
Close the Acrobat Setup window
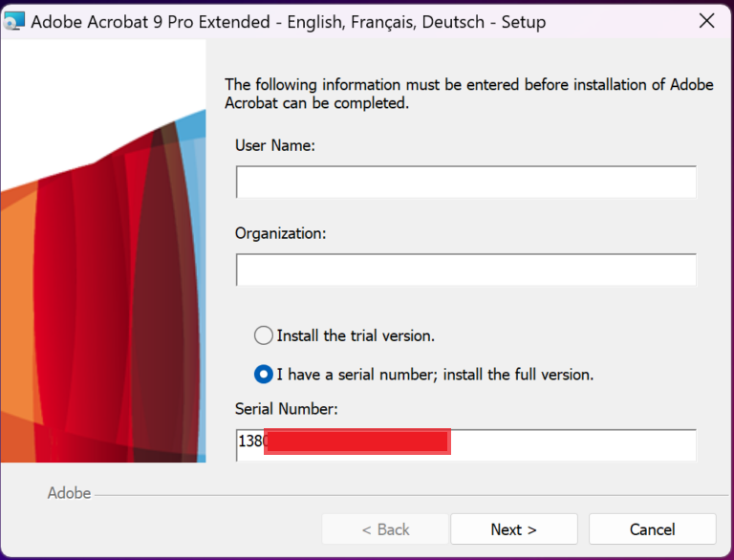706,21
